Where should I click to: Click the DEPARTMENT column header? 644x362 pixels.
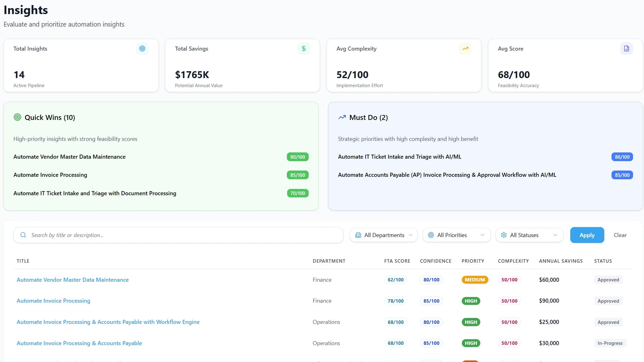(x=329, y=261)
